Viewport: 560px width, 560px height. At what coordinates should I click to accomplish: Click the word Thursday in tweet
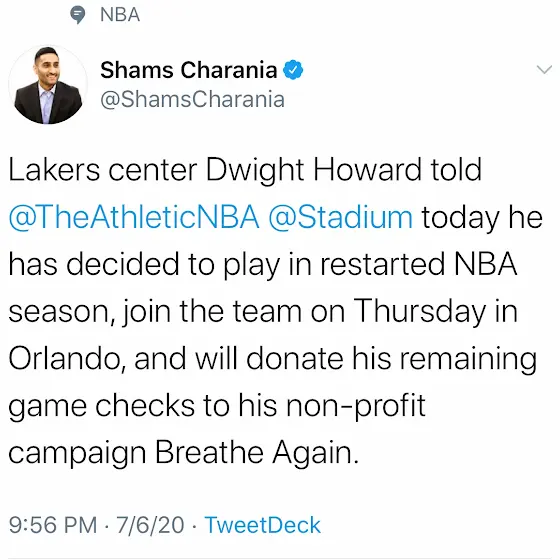tap(419, 311)
